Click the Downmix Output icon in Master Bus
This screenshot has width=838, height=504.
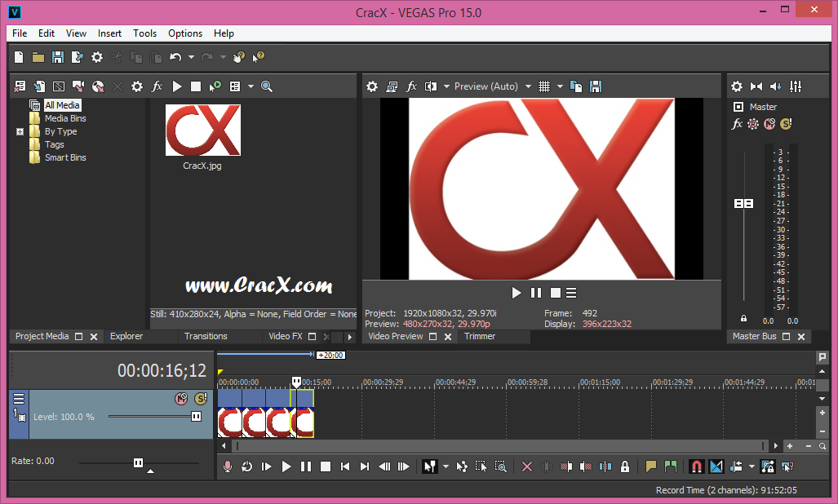click(756, 86)
